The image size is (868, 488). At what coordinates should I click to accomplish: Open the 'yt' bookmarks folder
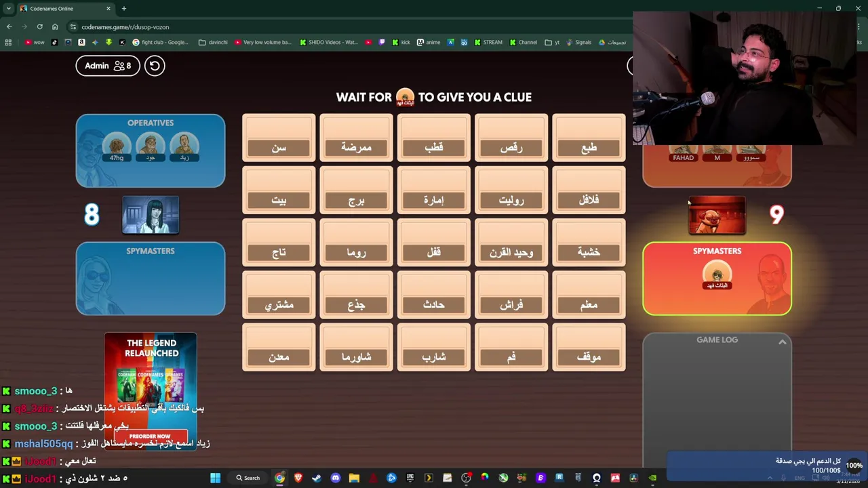[553, 42]
